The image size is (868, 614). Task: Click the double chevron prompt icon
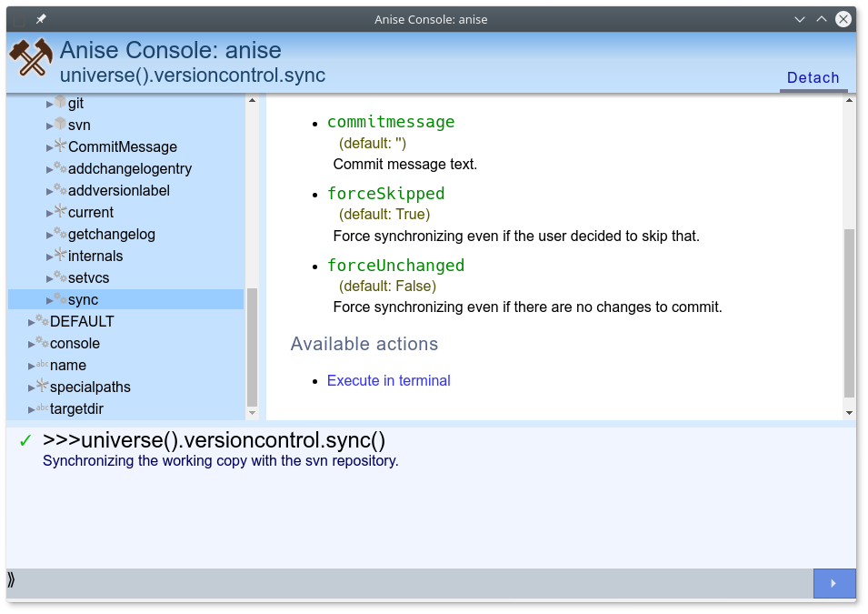(11, 580)
